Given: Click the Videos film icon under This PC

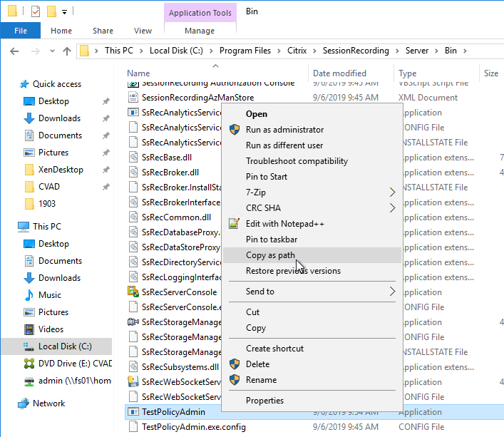Looking at the screenshot, I should (29, 329).
